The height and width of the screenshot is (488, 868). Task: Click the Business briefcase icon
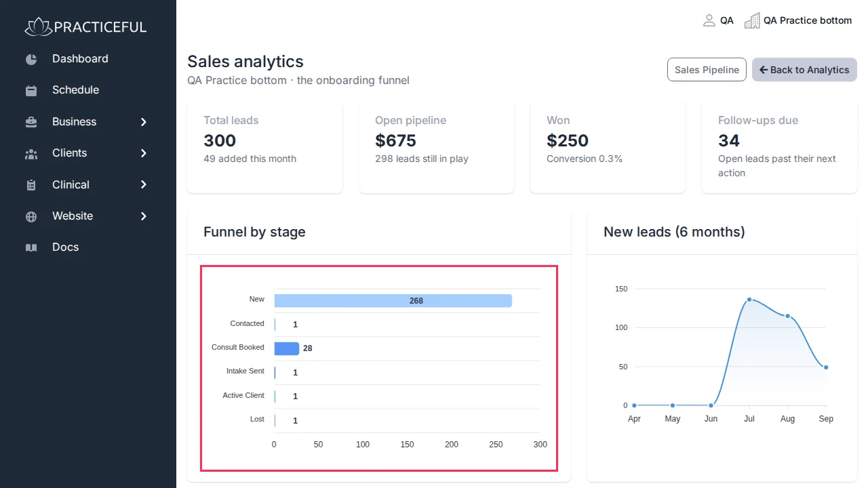pos(31,123)
